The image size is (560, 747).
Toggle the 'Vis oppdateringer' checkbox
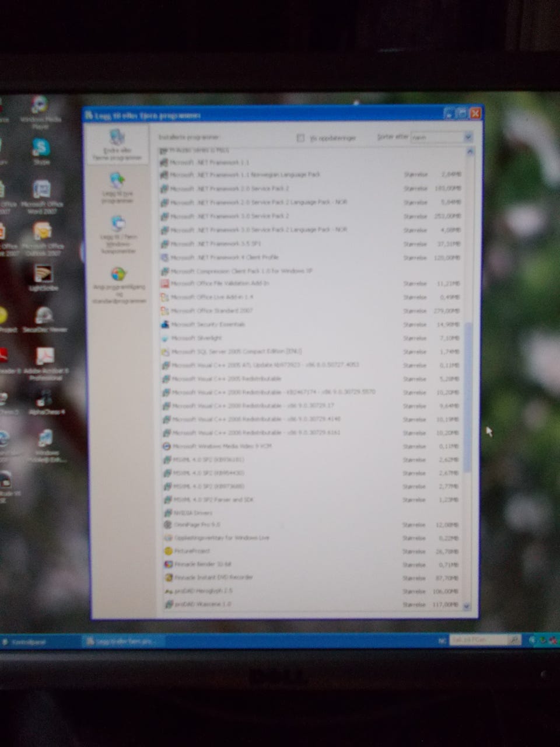tap(300, 138)
